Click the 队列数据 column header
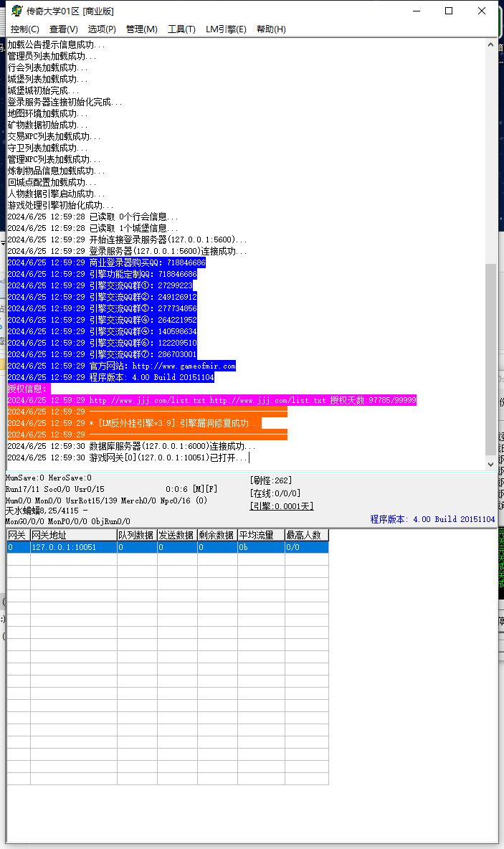504x849 pixels. click(x=137, y=535)
